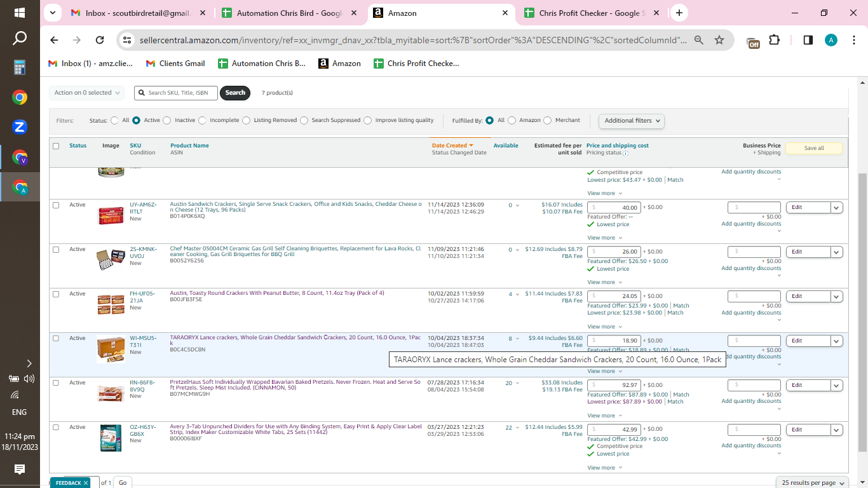The image size is (868, 488).
Task: Close the Amazon browser tab
Action: [x=506, y=13]
